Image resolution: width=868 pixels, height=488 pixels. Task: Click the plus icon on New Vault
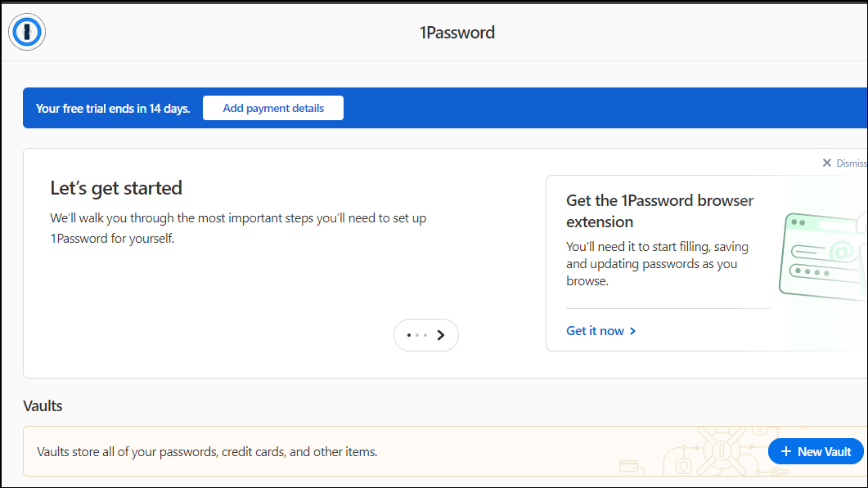pos(785,451)
